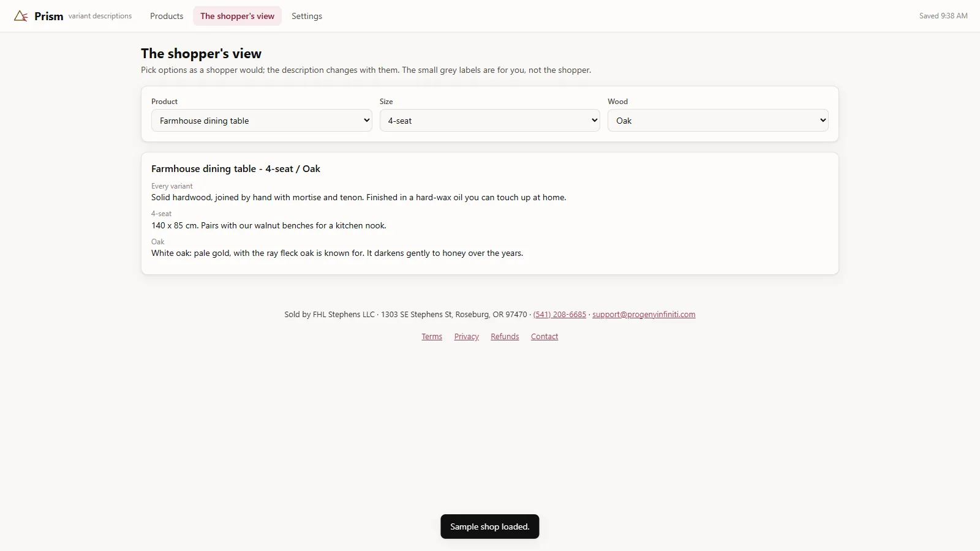980x551 pixels.
Task: Click the 'Saved 9:38 AM' status text
Action: pos(943,16)
